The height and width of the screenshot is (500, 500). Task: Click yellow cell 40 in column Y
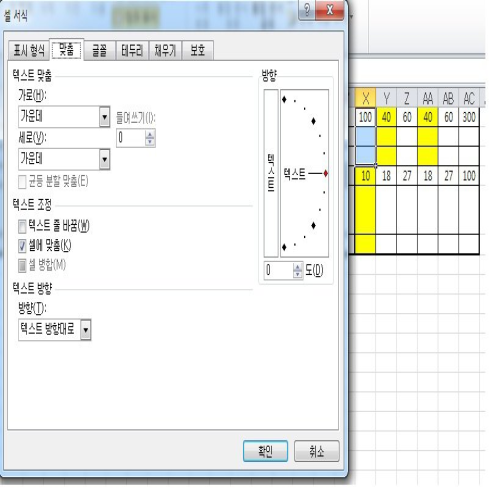click(x=386, y=117)
